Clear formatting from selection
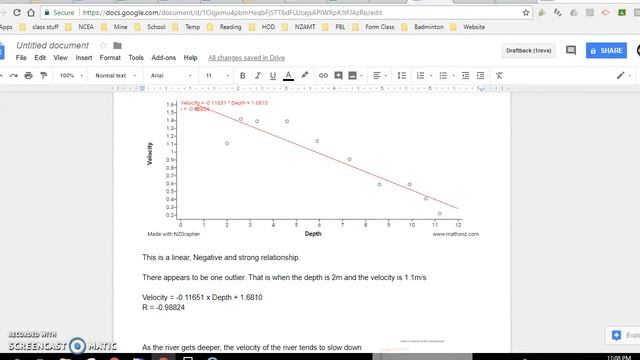This screenshot has height=360, width=640. pos(499,76)
